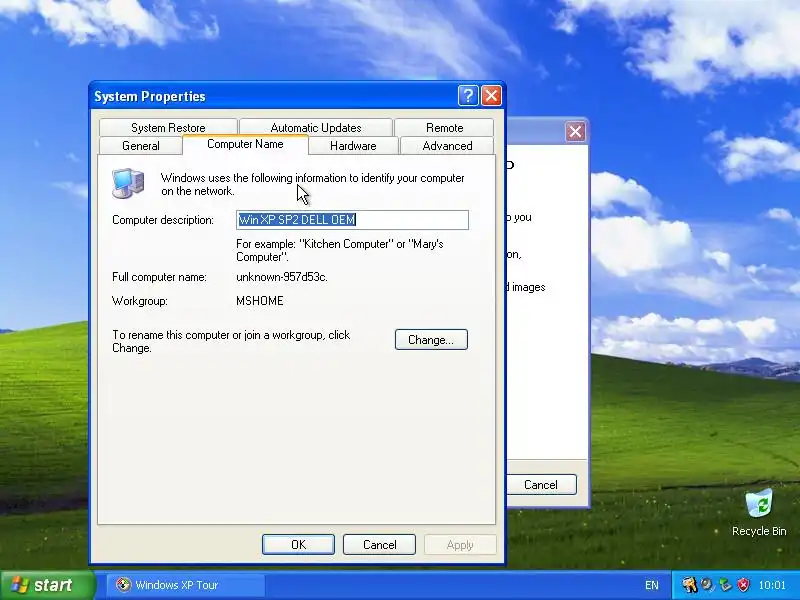Viewport: 800px width, 600px height.
Task: Open the red security shield alert icon
Action: point(743,585)
